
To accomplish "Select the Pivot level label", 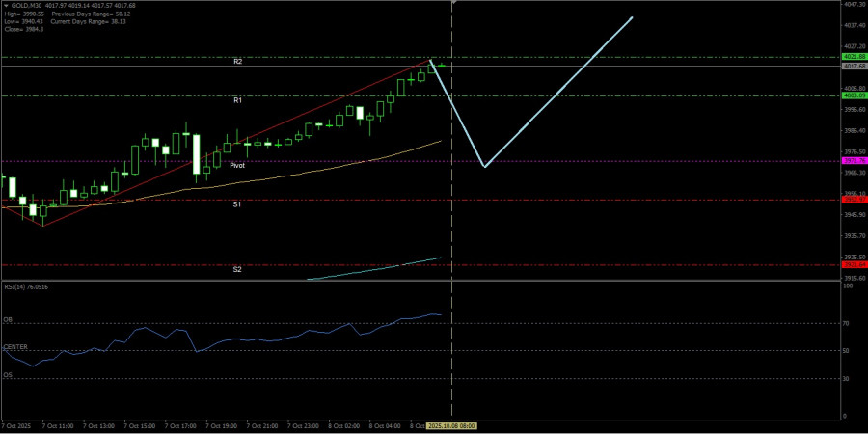I will coord(237,166).
